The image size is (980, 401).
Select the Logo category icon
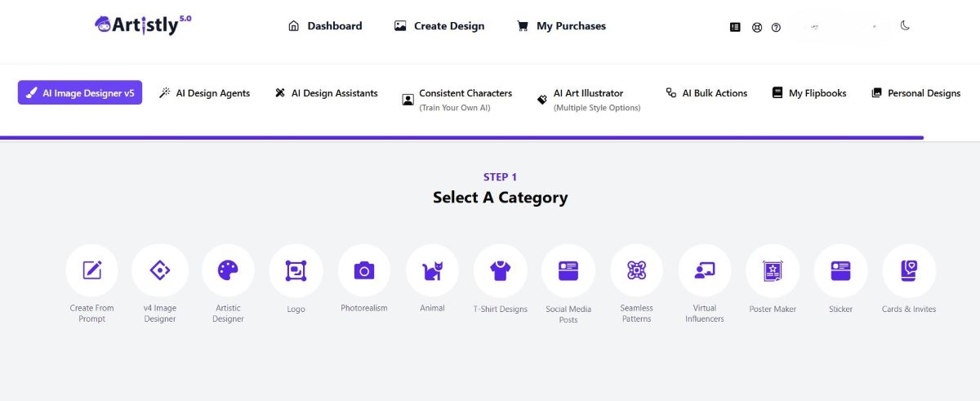pyautogui.click(x=296, y=270)
